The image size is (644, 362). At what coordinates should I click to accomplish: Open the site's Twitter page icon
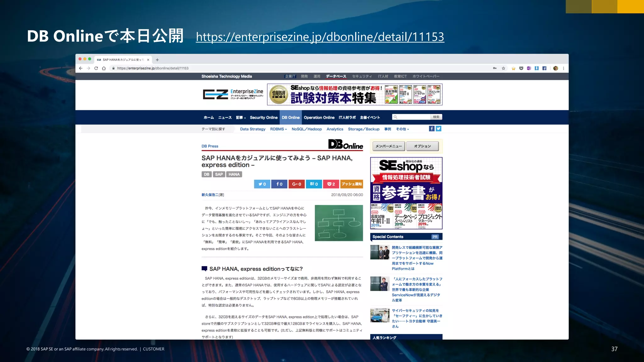point(439,129)
